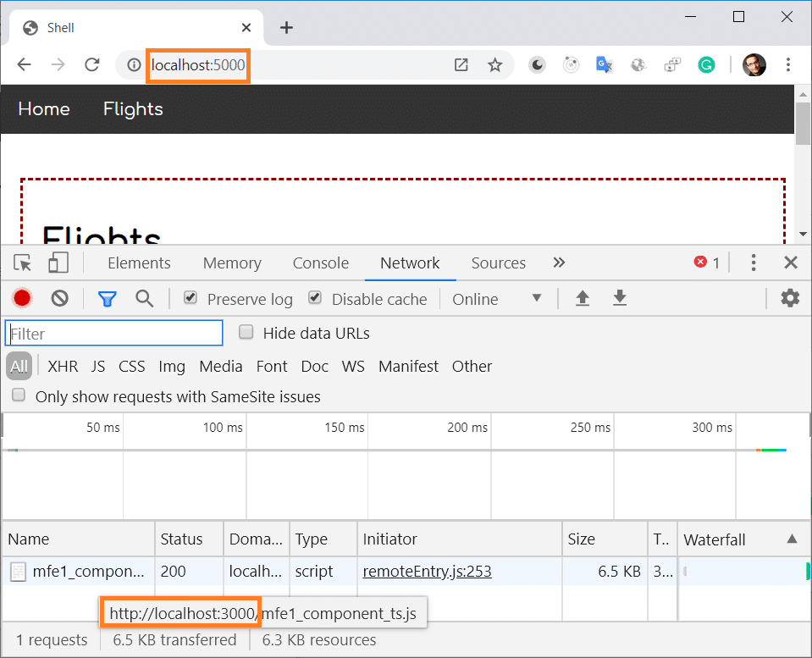Open the remoteEntry.js:253 initiator link
Viewport: 812px width, 658px height.
coord(427,571)
